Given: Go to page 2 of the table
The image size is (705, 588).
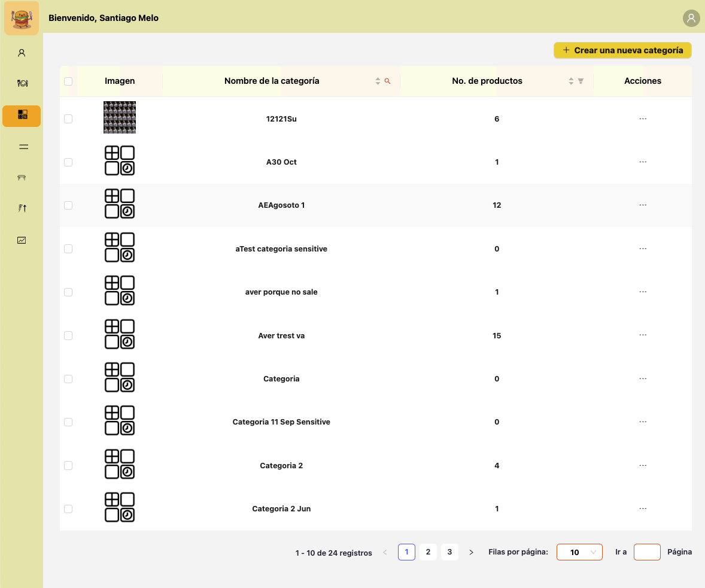Looking at the screenshot, I should (x=428, y=552).
